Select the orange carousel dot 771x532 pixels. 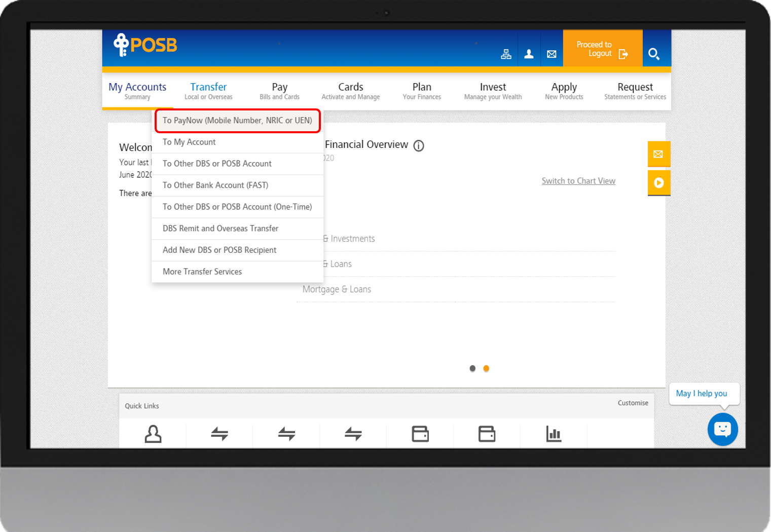point(486,368)
